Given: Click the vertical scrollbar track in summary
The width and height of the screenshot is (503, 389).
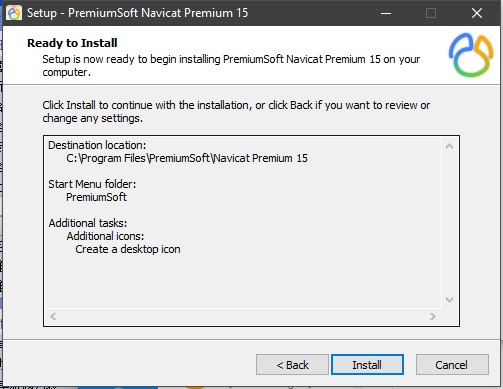Looking at the screenshot, I should point(449,223).
